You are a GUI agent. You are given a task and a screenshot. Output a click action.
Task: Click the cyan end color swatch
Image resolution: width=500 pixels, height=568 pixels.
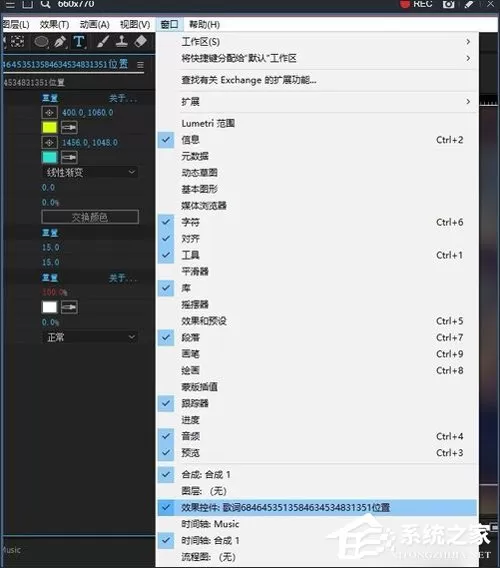[x=50, y=158]
